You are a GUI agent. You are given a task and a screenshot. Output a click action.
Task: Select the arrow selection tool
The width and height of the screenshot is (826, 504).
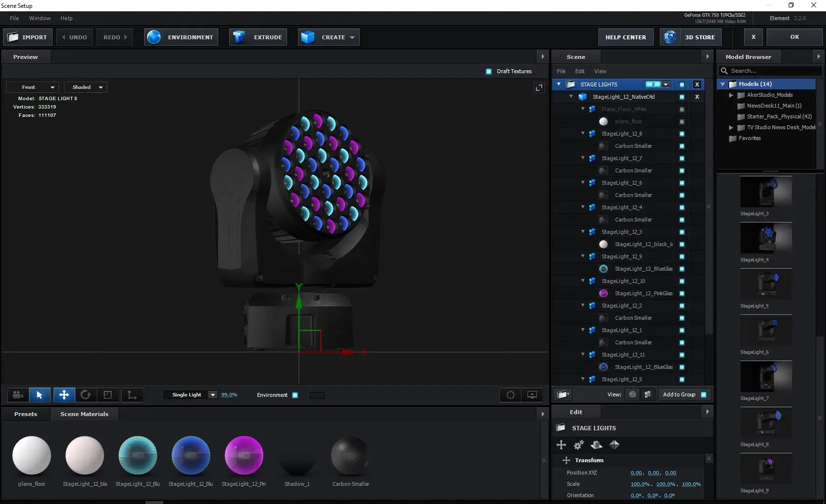39,395
